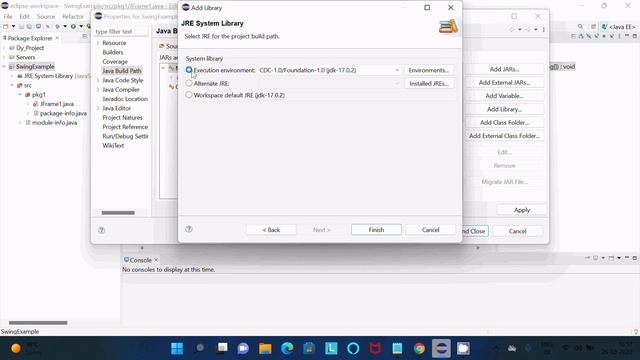Click the Package Explorer horizontal scrollbar
This screenshot has height=360, width=640.
coord(38,323)
